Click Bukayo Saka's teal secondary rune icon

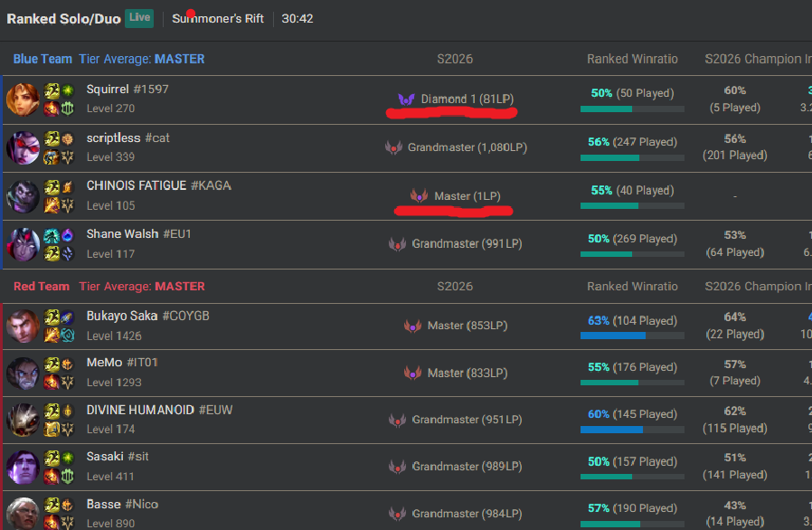(x=68, y=335)
